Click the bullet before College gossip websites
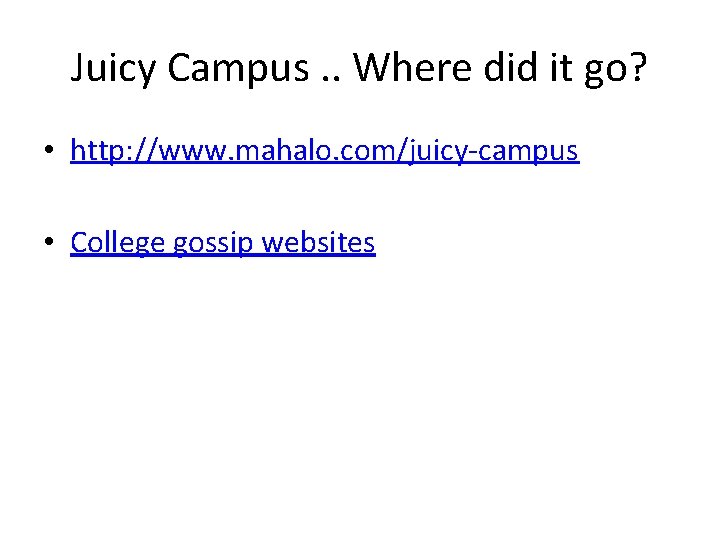Image resolution: width=720 pixels, height=540 pixels. 48,243
